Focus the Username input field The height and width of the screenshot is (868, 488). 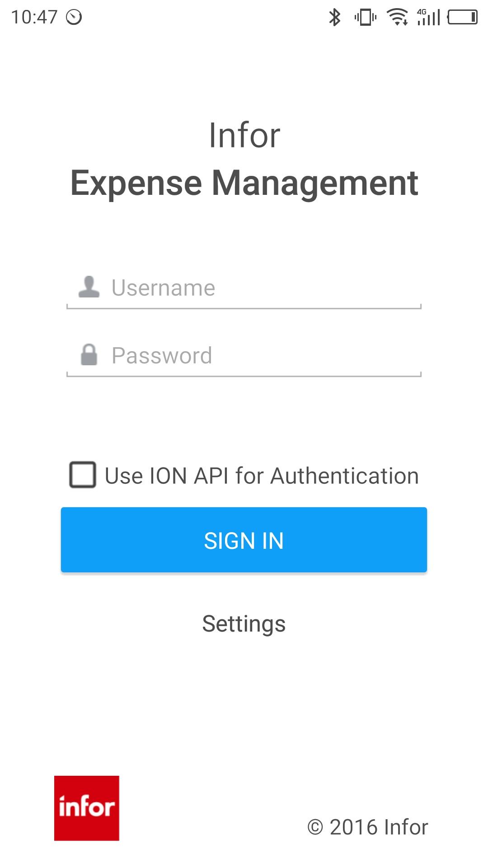(244, 288)
